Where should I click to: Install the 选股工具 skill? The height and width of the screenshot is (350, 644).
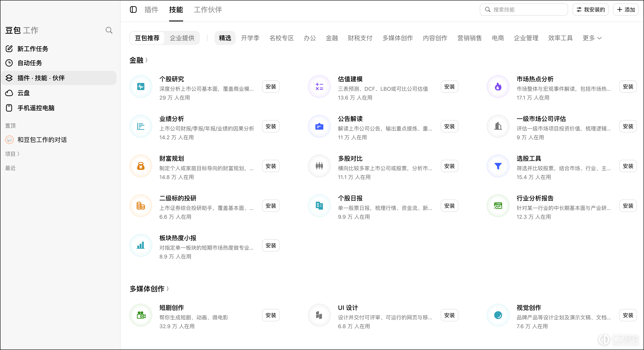[628, 166]
